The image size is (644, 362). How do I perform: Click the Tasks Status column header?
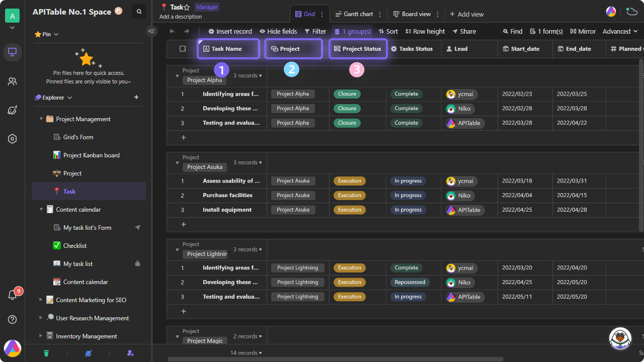pos(414,49)
